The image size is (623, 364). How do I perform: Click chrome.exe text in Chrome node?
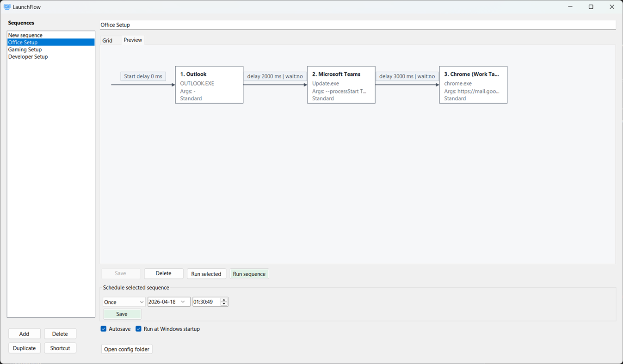[458, 84]
